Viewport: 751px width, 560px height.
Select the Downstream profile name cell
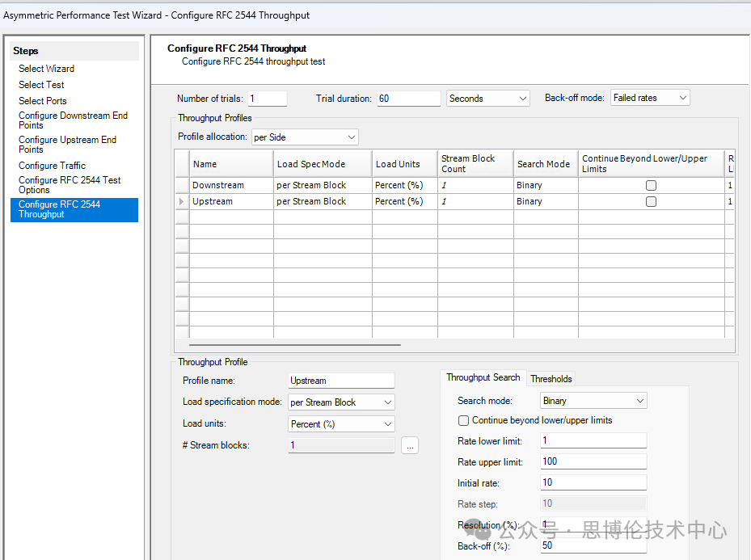230,186
